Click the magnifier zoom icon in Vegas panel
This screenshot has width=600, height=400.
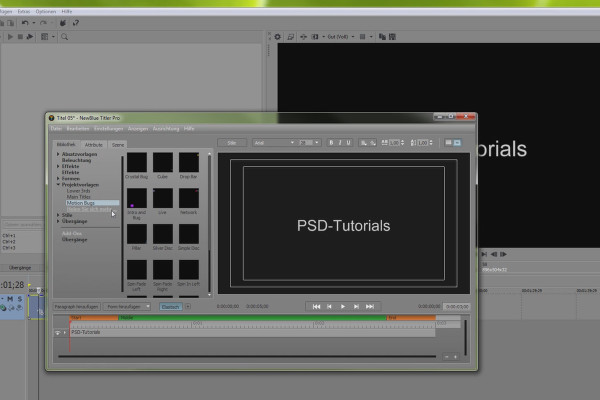[x=65, y=37]
